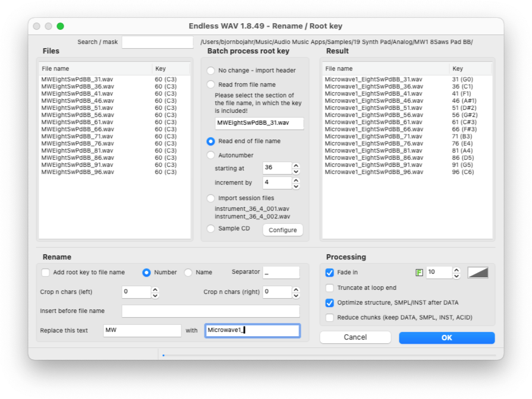This screenshot has width=532, height=399.
Task: Select No change - import header option
Action: (x=210, y=71)
